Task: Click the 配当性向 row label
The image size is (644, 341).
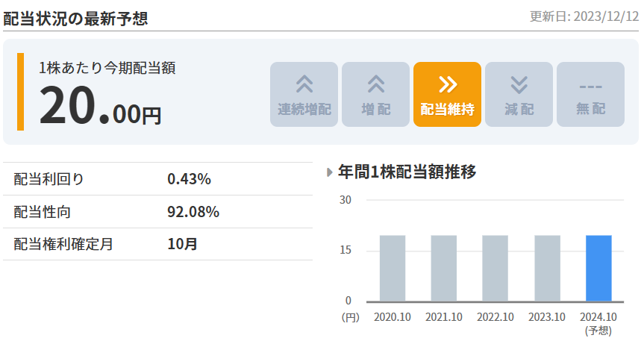Action: (43, 212)
